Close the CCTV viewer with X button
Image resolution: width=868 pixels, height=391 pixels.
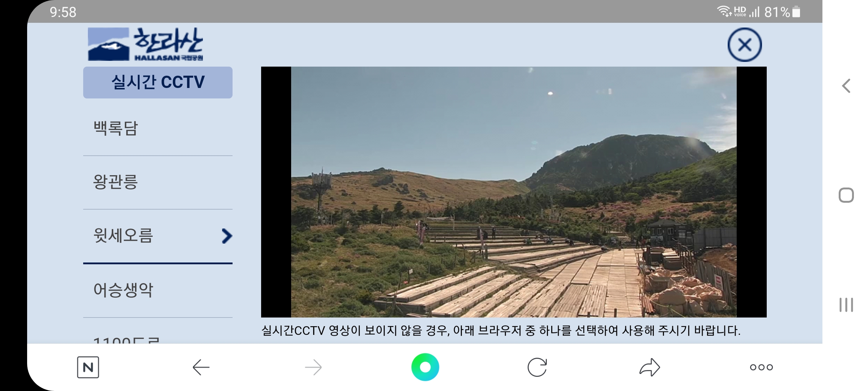745,45
